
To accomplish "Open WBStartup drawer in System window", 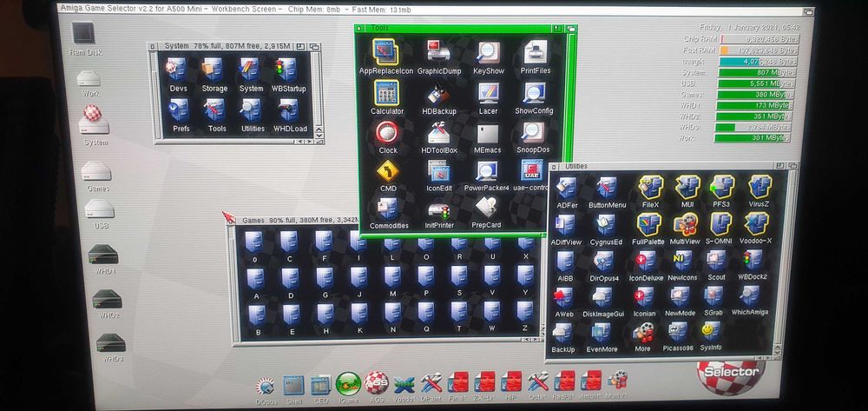I will point(288,70).
